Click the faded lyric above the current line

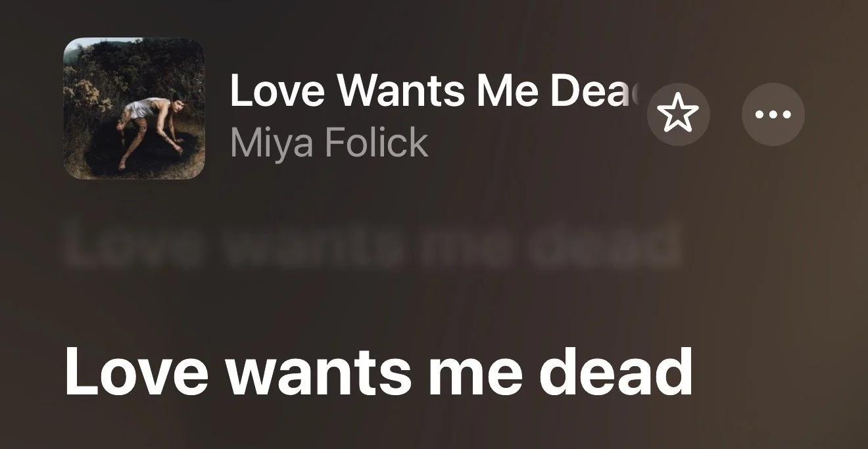coord(372,245)
